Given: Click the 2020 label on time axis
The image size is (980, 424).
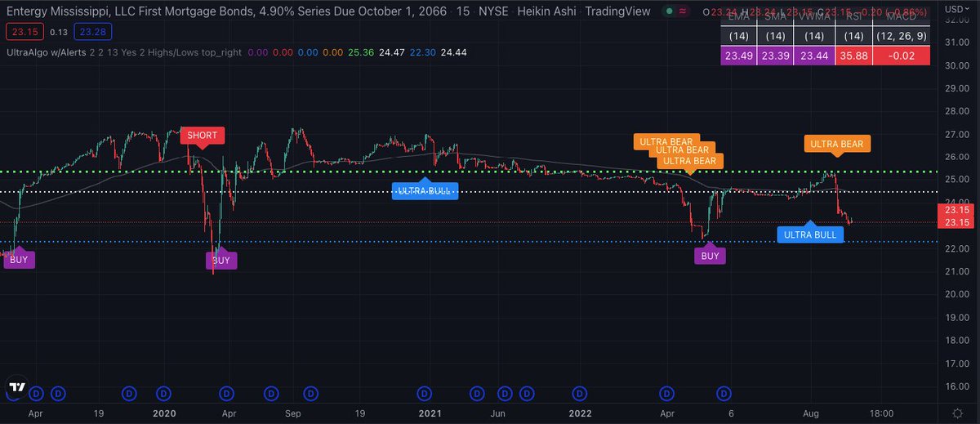Looking at the screenshot, I should (165, 413).
